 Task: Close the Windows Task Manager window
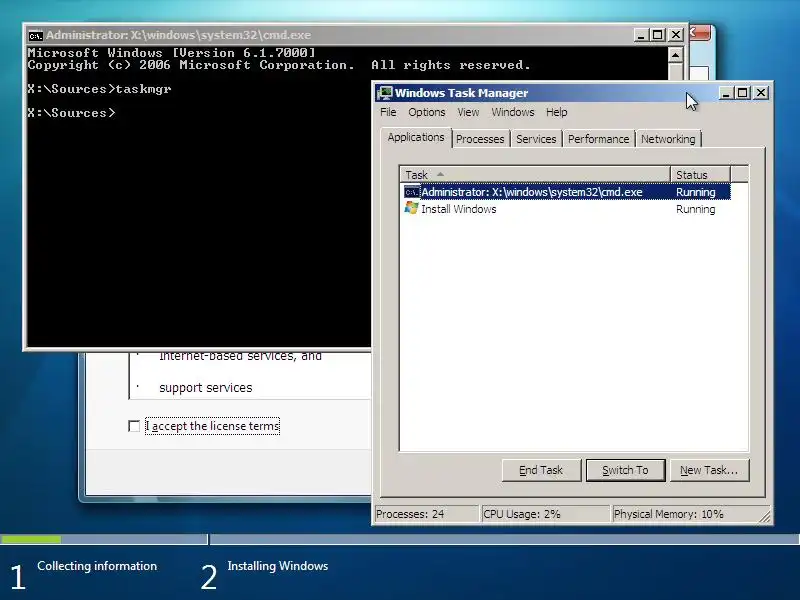pyautogui.click(x=761, y=93)
